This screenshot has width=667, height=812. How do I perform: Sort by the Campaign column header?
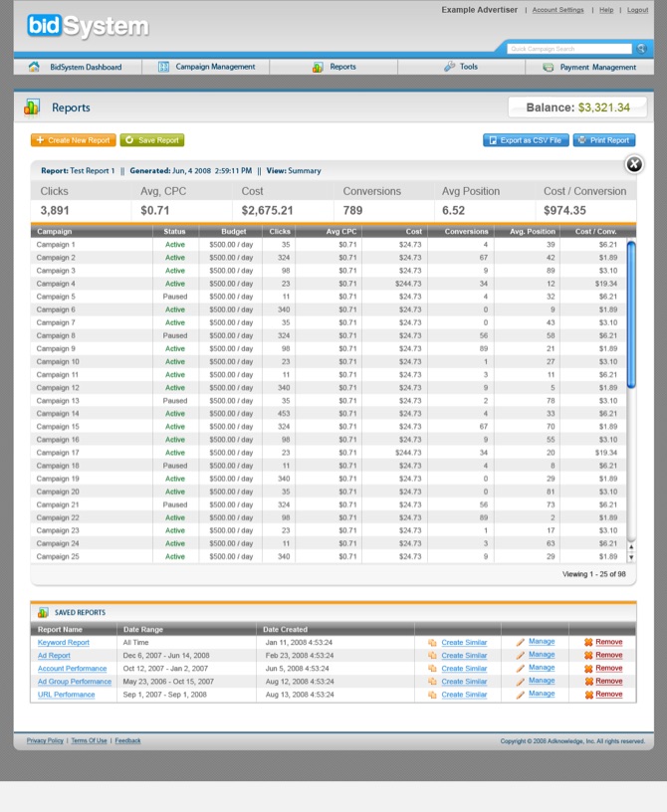coord(55,232)
